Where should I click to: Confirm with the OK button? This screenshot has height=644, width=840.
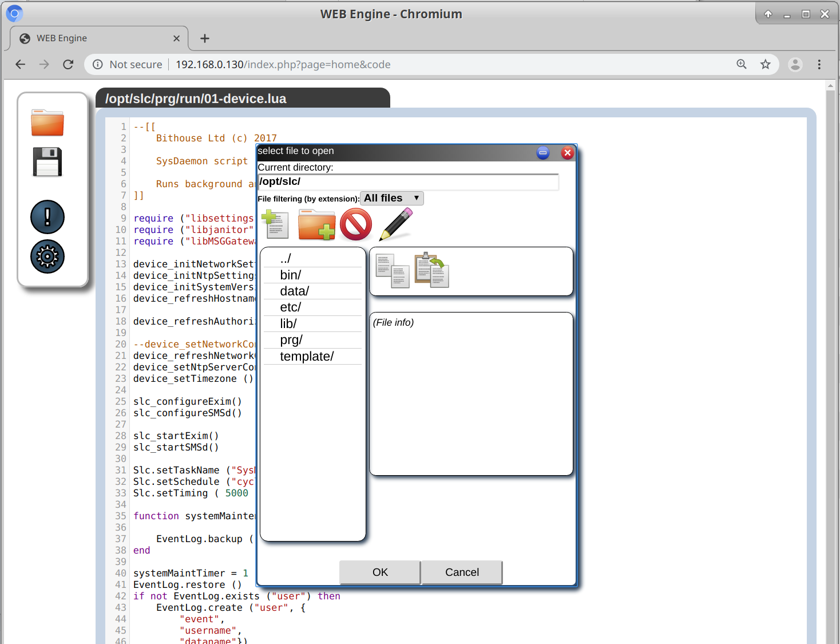coord(380,572)
